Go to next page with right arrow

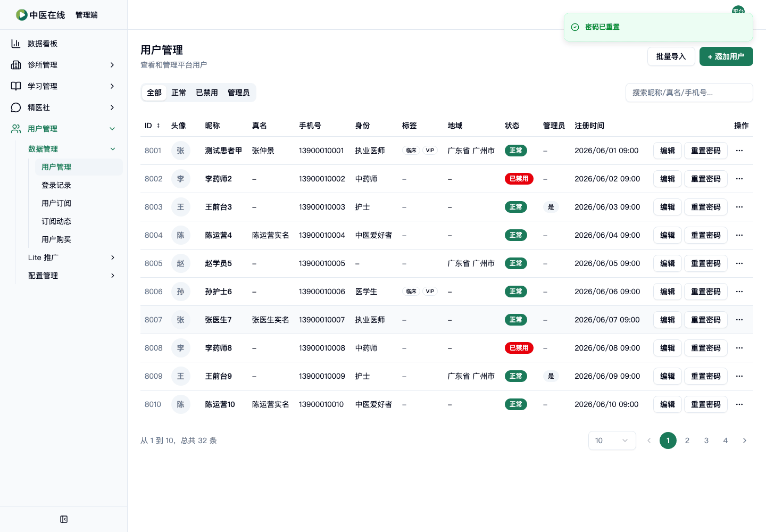(x=745, y=440)
